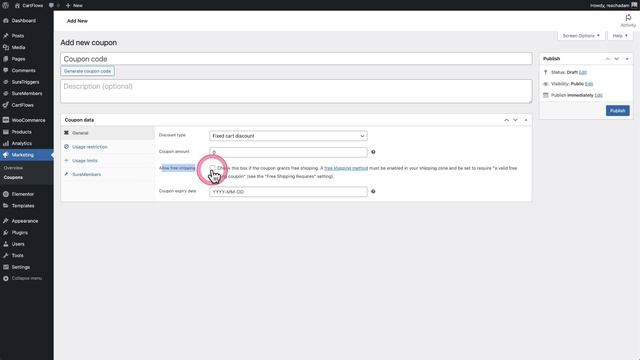Edit the Public visibility

click(589, 84)
